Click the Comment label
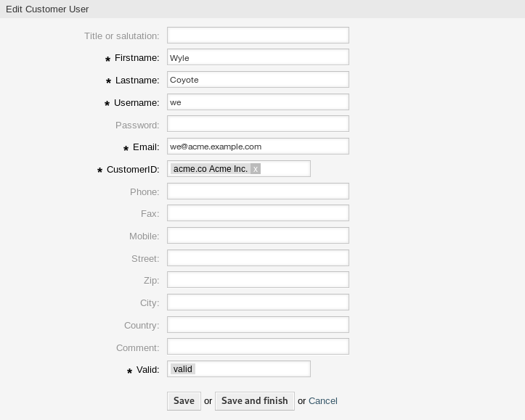 coord(138,347)
